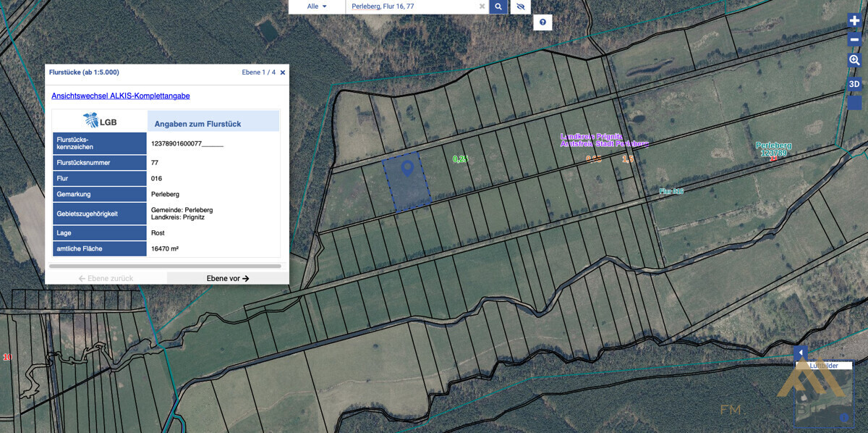The height and width of the screenshot is (433, 868).
Task: Collapse the background map panel arrow
Action: point(800,353)
